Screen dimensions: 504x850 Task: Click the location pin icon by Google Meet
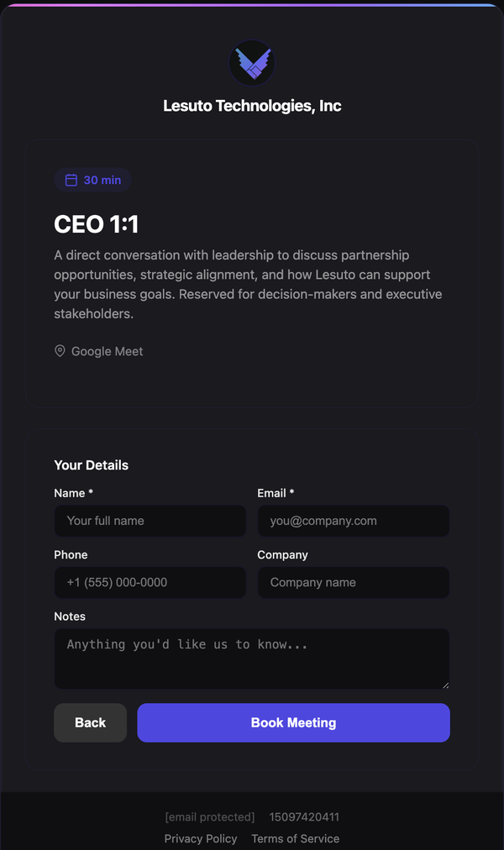click(60, 351)
